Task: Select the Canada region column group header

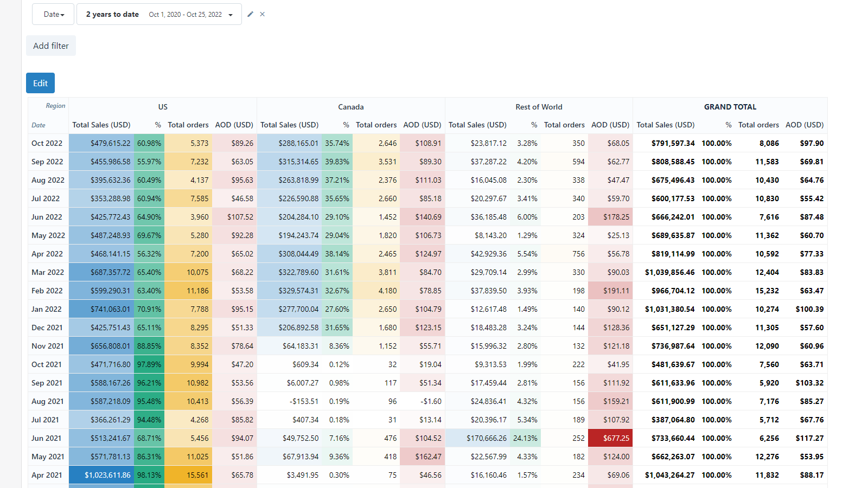Action: click(350, 107)
